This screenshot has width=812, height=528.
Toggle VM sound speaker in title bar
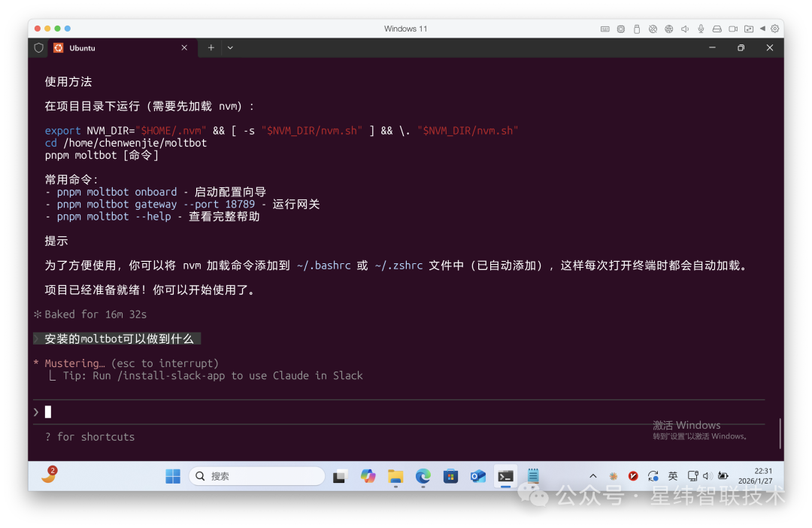click(x=685, y=29)
